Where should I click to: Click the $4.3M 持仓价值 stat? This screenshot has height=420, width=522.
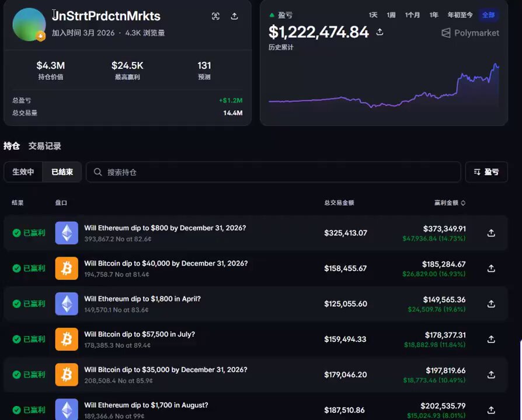51,71
